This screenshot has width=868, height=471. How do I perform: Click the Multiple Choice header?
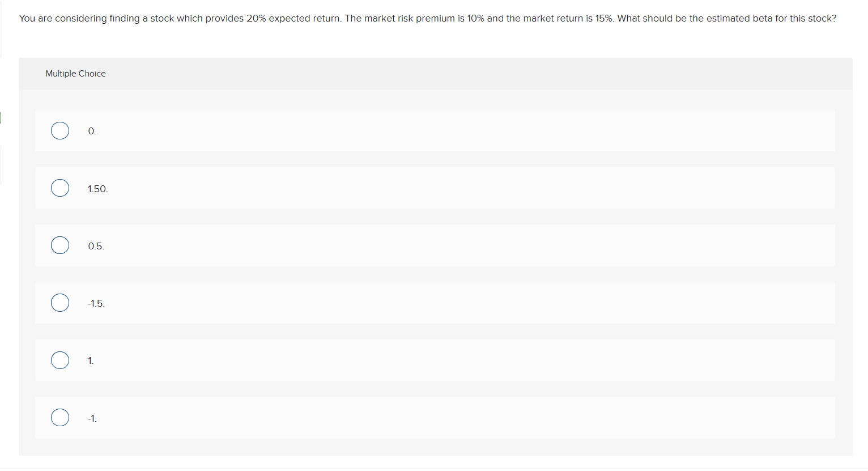pos(75,74)
